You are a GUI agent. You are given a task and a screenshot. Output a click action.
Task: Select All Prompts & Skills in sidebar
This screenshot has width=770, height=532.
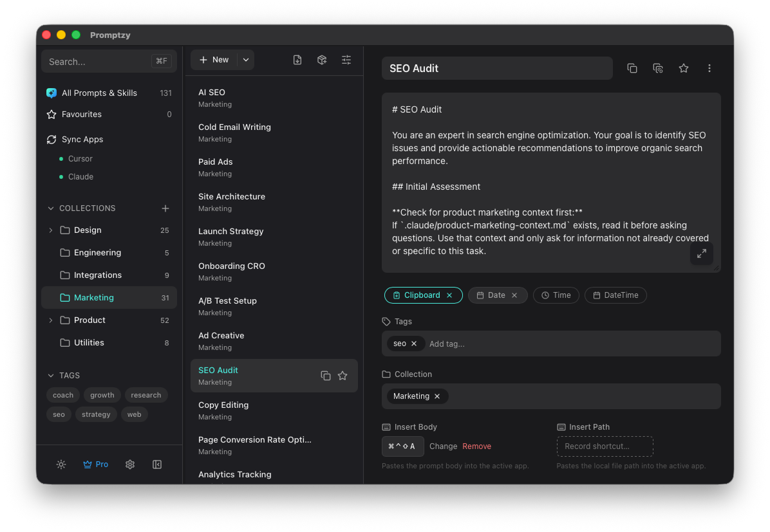click(99, 93)
